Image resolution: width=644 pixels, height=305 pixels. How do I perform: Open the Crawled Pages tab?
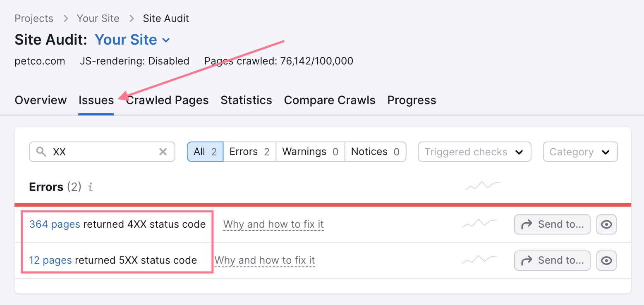(x=167, y=100)
